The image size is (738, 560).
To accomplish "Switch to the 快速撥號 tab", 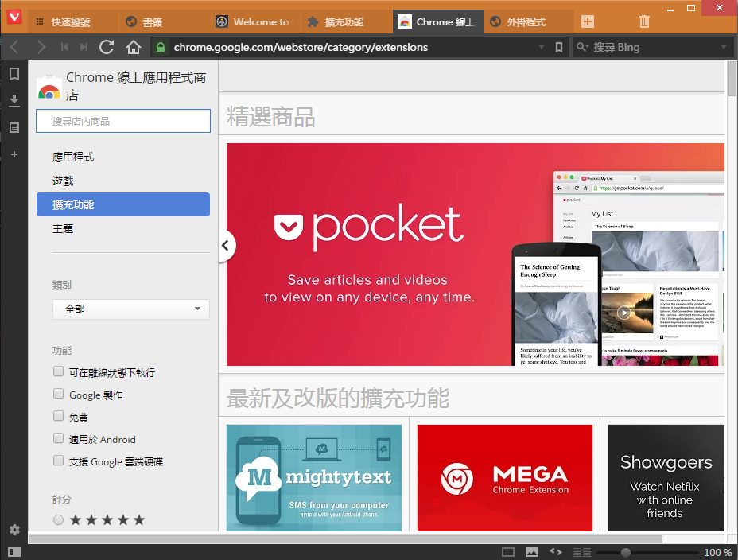I will (x=72, y=21).
